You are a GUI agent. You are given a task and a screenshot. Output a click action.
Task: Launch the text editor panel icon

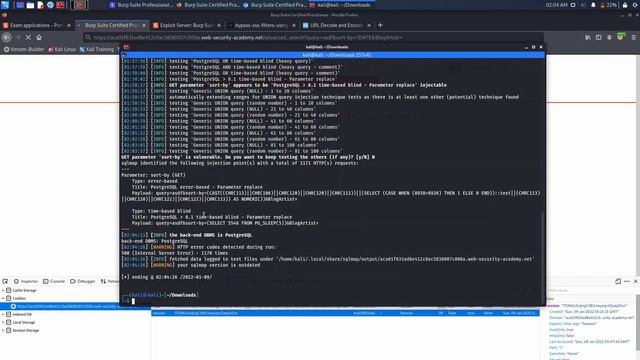coord(40,5)
